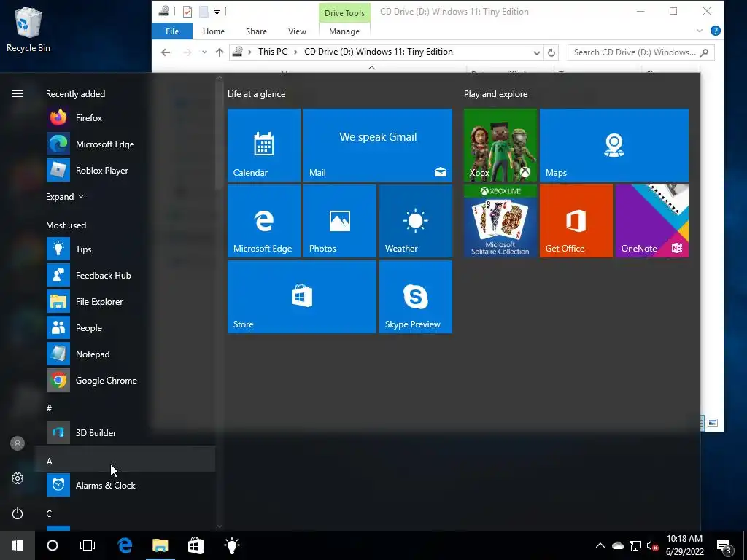Open Task View on taskbar

88,545
